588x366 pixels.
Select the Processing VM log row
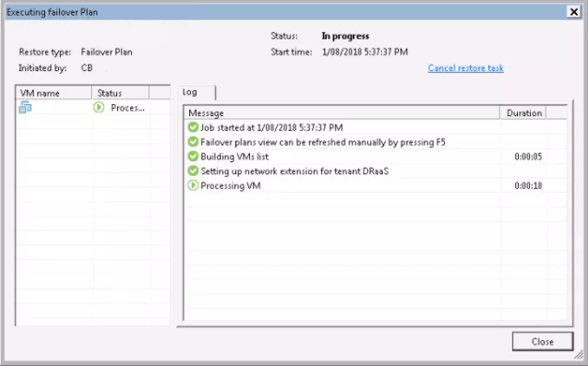point(376,185)
